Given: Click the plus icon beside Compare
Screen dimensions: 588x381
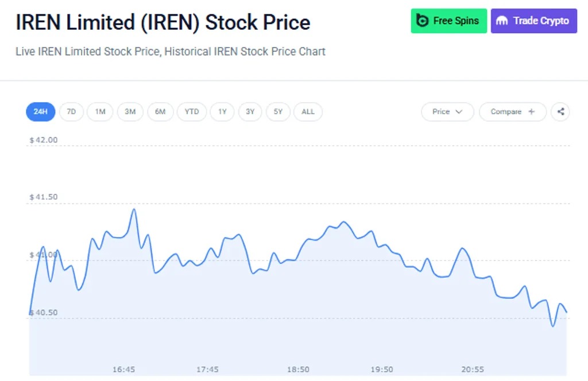Looking at the screenshot, I should click(x=531, y=112).
